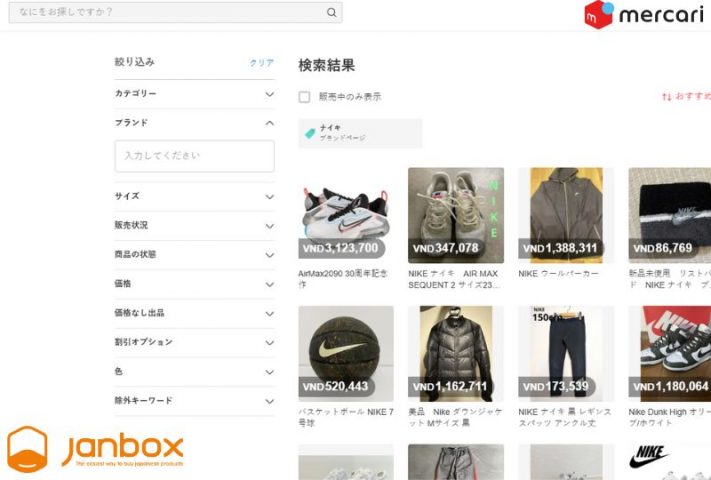711x480 pixels.
Task: Open the Nike down jacket listing
Action: [x=455, y=353]
